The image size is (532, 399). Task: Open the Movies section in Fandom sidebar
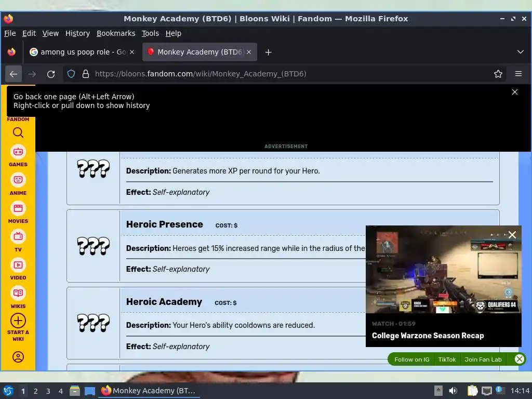pos(18,212)
